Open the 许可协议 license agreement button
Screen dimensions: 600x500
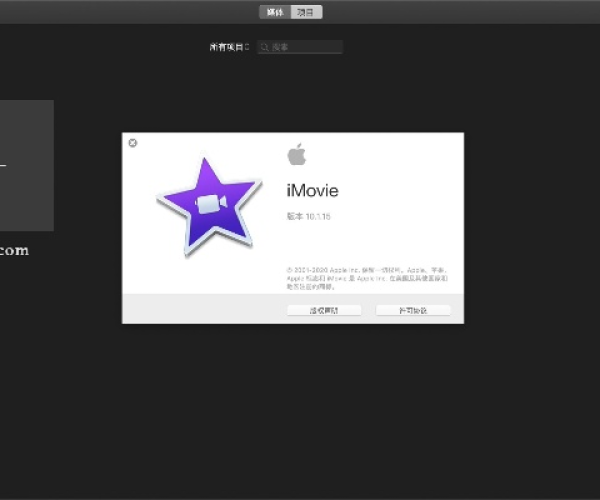(x=413, y=310)
